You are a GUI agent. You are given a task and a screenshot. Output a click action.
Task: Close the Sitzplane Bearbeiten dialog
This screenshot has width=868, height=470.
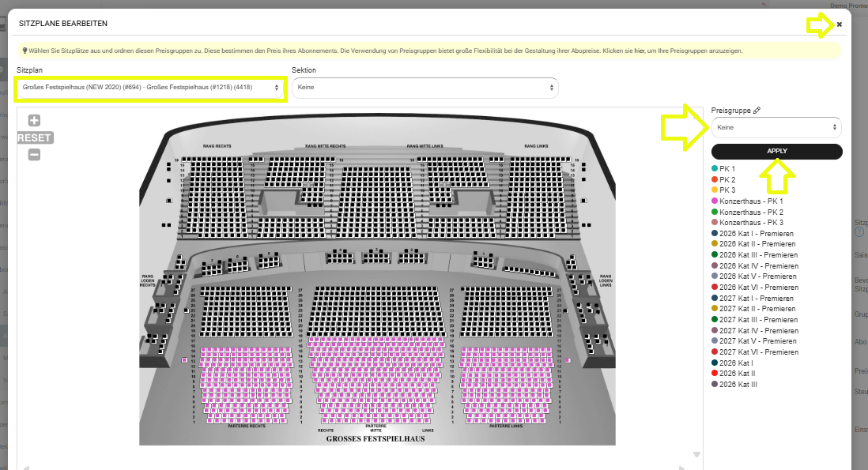coord(840,24)
